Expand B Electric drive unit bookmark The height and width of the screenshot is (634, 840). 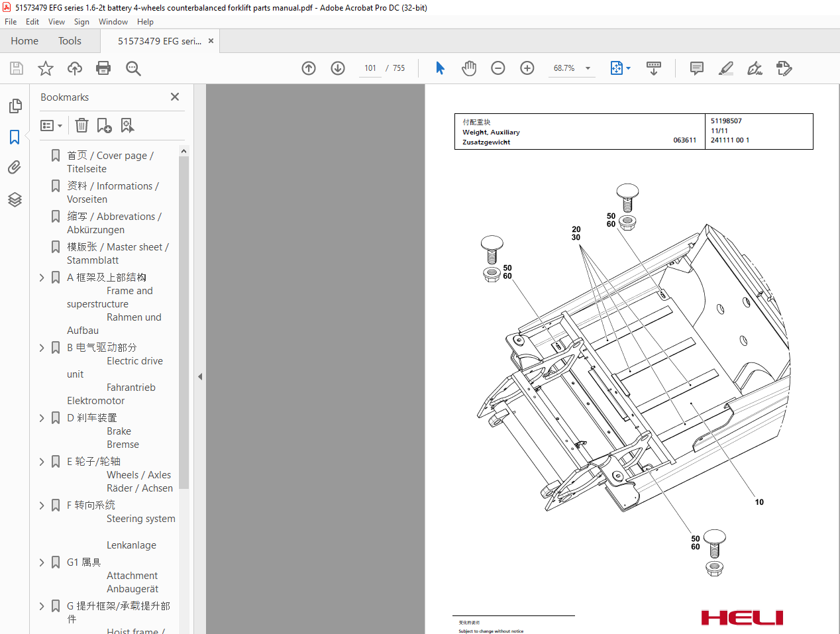[42, 348]
